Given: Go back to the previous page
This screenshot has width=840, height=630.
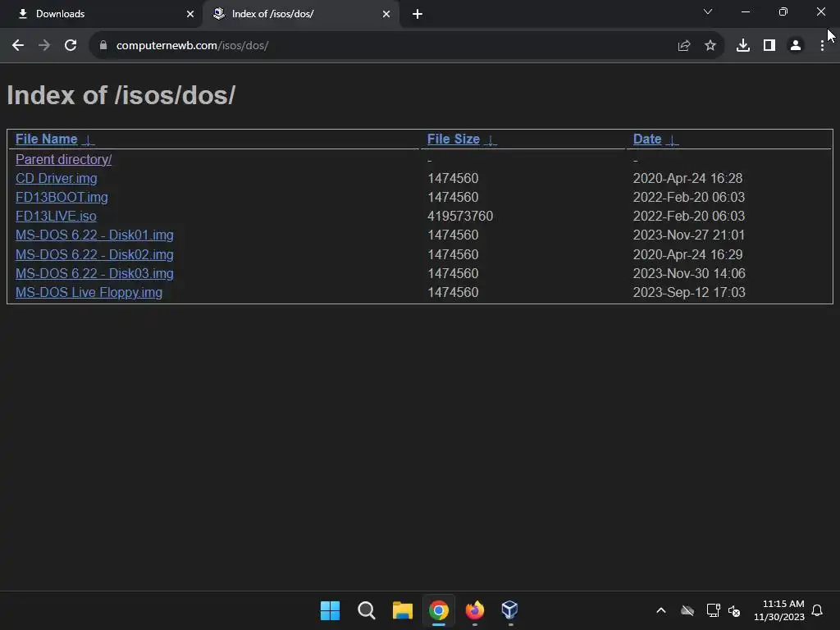Looking at the screenshot, I should [18, 46].
